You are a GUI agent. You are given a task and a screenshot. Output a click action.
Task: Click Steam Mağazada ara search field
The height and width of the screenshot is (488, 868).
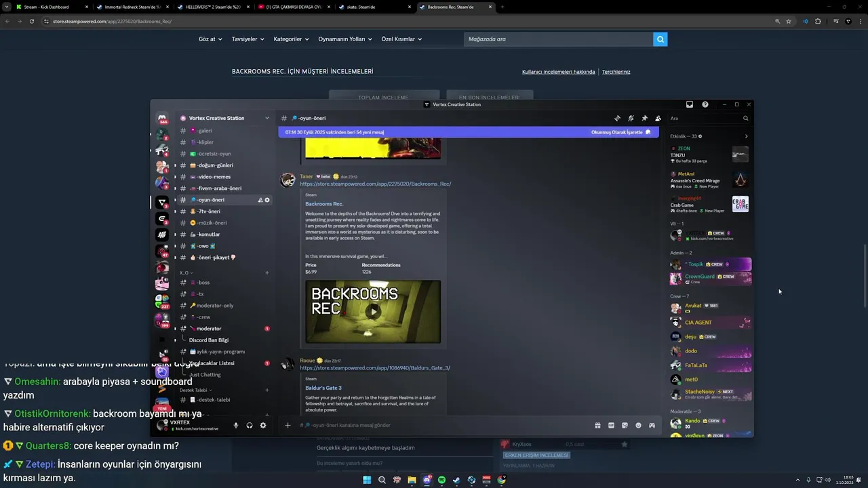[558, 39]
